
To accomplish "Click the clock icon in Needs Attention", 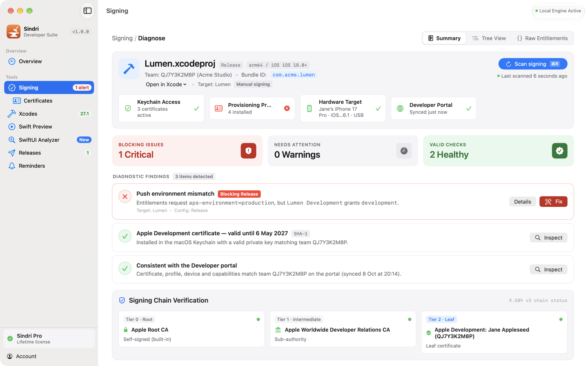I will point(404,151).
